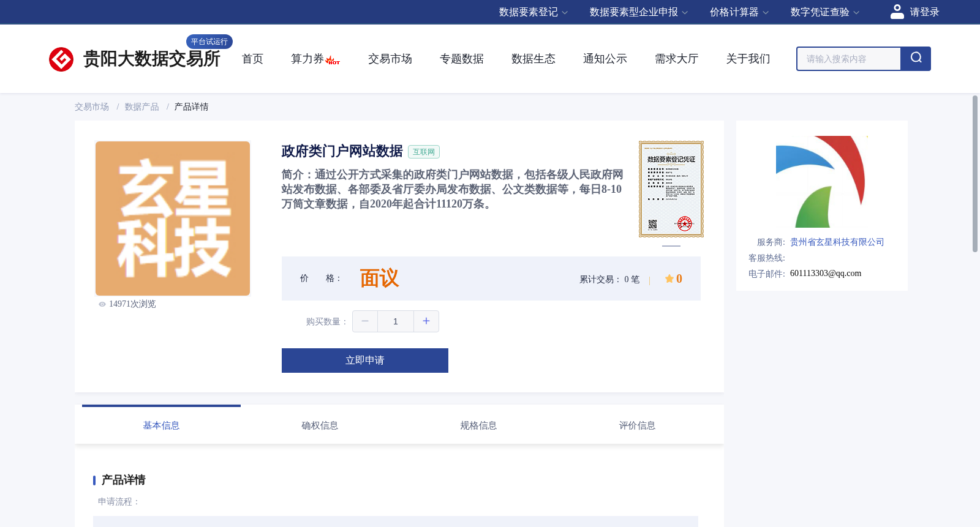Click the certificate carousel indicator bar
This screenshot has height=527, width=980.
(671, 246)
